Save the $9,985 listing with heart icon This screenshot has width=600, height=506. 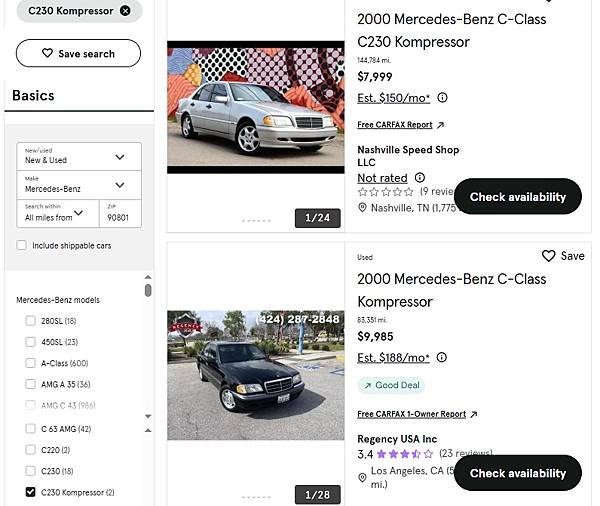tap(548, 256)
